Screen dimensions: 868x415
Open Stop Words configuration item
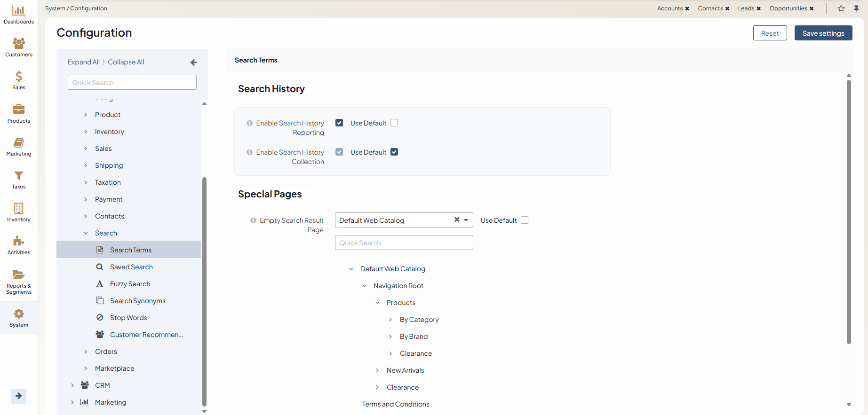pos(128,318)
